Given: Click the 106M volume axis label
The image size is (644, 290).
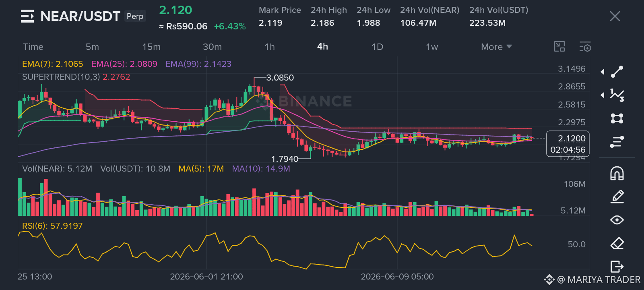Looking at the screenshot, I should tap(574, 184).
